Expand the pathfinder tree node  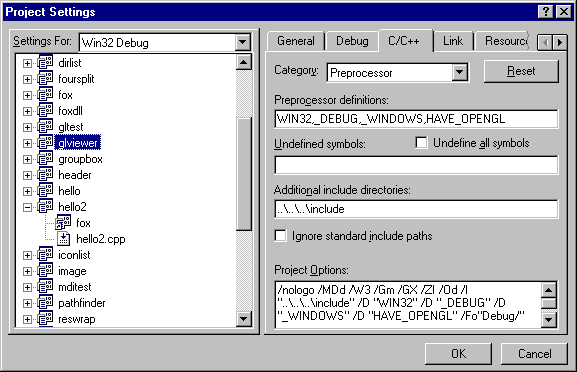coord(27,303)
